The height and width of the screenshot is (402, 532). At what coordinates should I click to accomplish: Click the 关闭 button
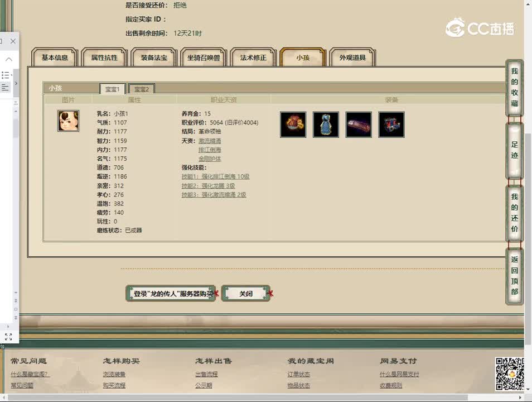(246, 293)
